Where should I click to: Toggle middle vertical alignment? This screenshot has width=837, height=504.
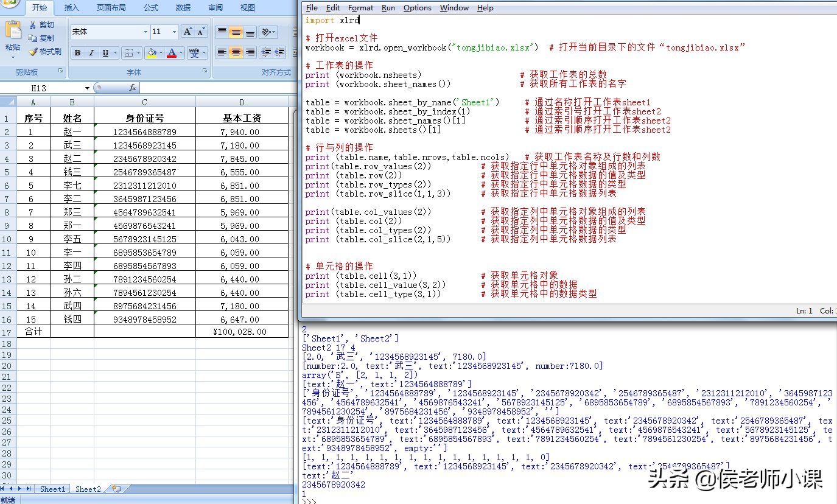236,32
